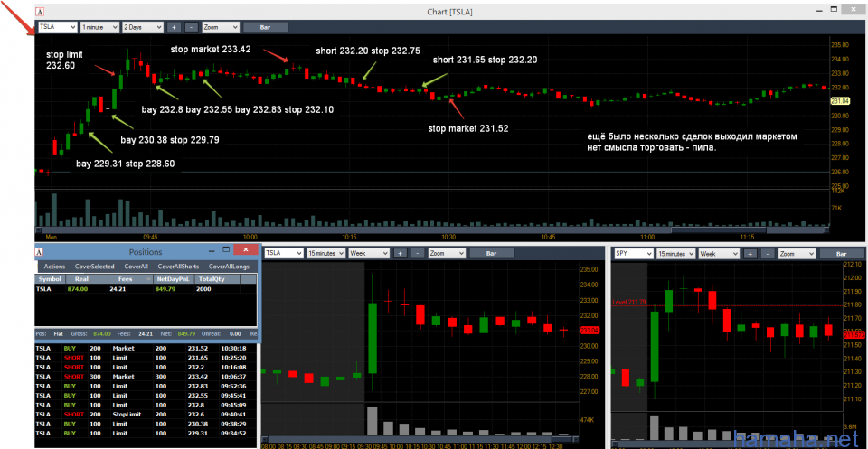The image size is (868, 449).
Task: Open the 1 minute interval dropdown
Action: pyautogui.click(x=99, y=26)
